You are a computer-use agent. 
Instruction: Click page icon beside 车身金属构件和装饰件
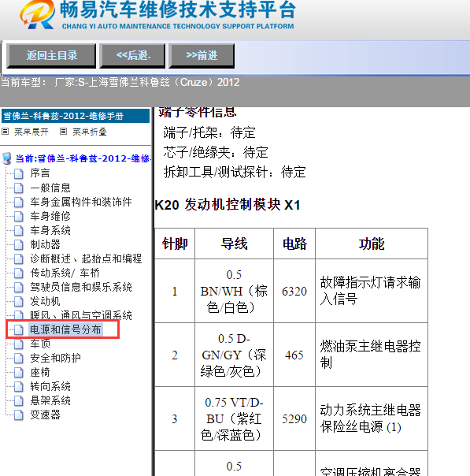pyautogui.click(x=18, y=203)
